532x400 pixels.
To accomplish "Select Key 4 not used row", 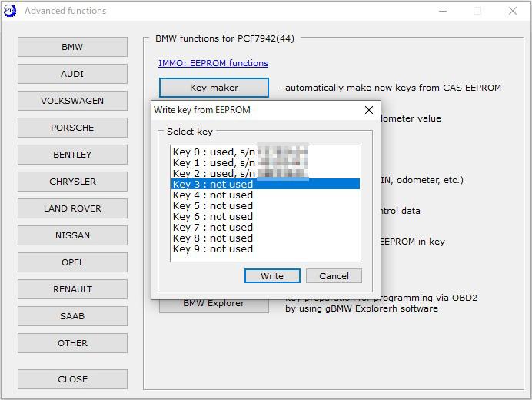I will (265, 195).
